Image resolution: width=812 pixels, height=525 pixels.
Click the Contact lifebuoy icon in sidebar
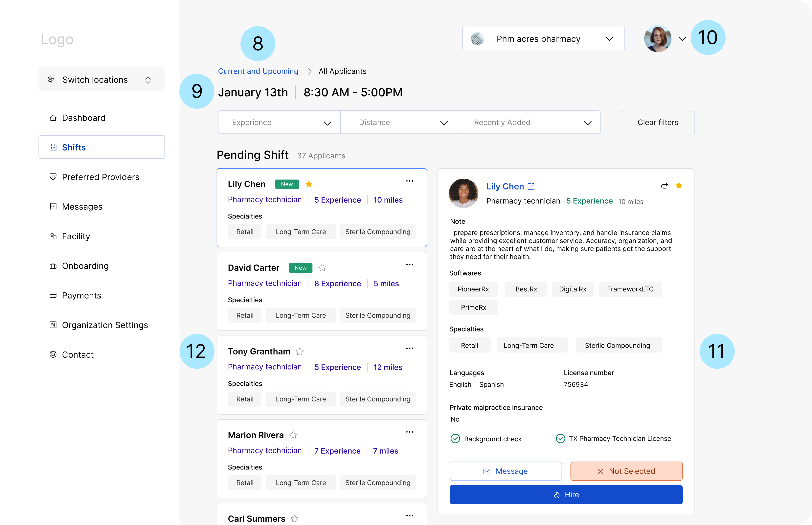tap(53, 354)
